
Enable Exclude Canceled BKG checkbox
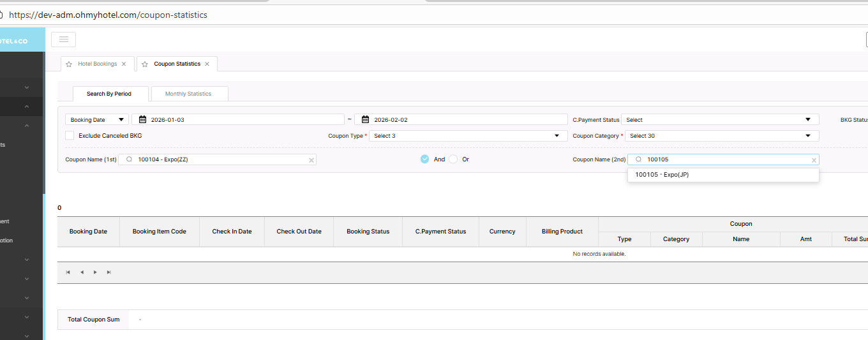[x=70, y=136]
